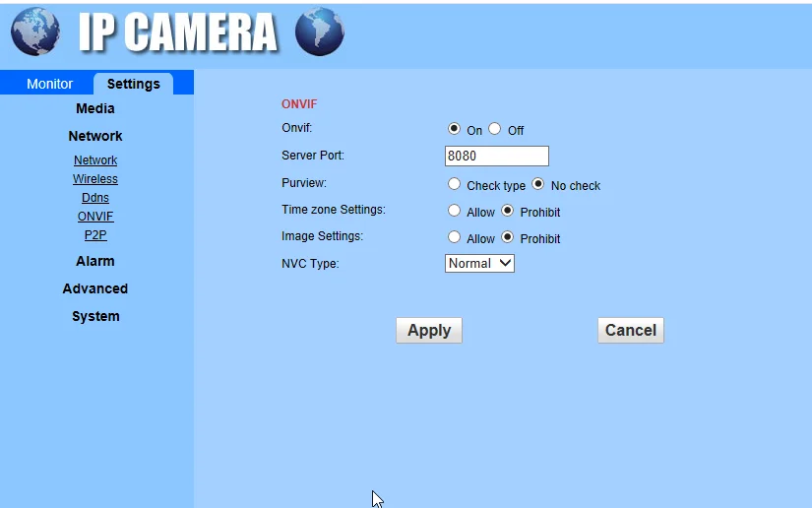Image resolution: width=812 pixels, height=508 pixels.
Task: Click the Apply button
Action: [429, 331]
